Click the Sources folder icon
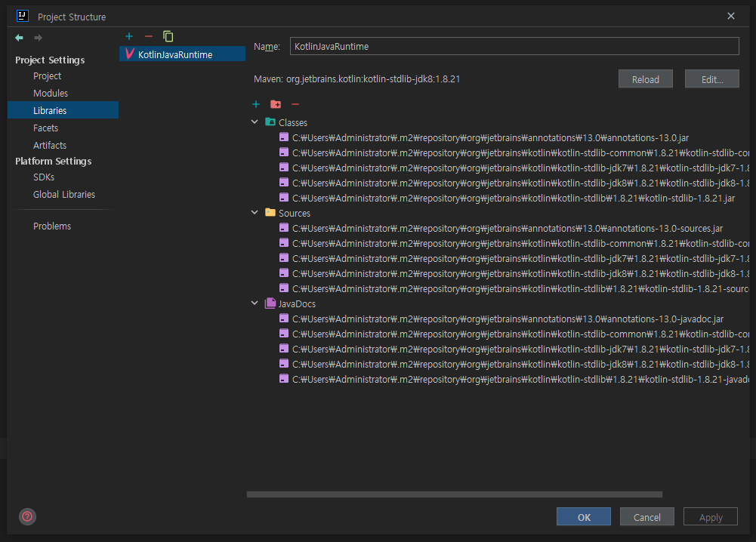 (270, 212)
